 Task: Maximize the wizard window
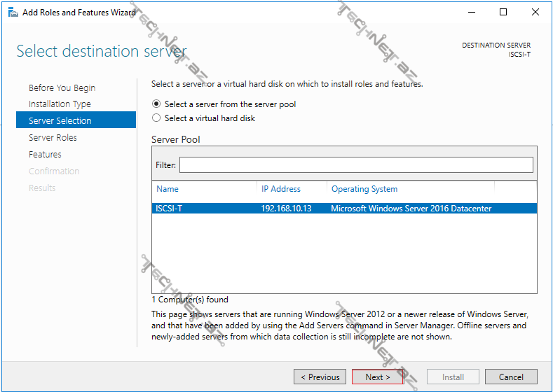(x=503, y=12)
